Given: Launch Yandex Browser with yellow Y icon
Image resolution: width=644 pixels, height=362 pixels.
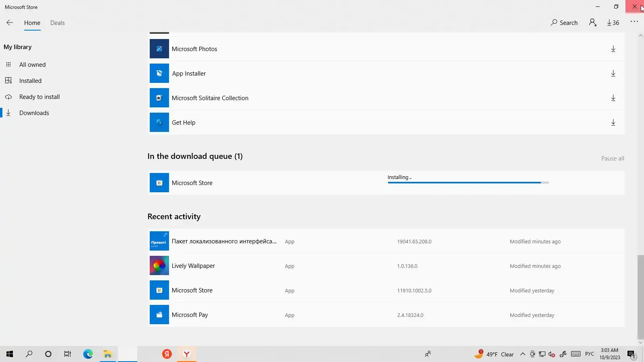Looking at the screenshot, I should tap(186, 354).
